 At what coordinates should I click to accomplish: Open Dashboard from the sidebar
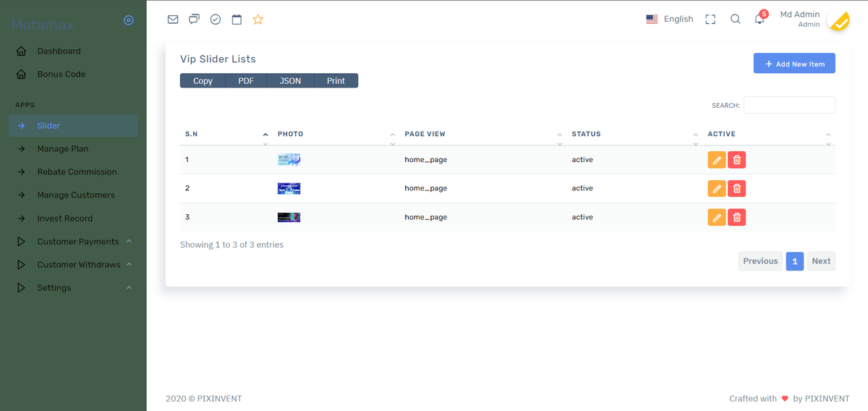click(x=73, y=51)
